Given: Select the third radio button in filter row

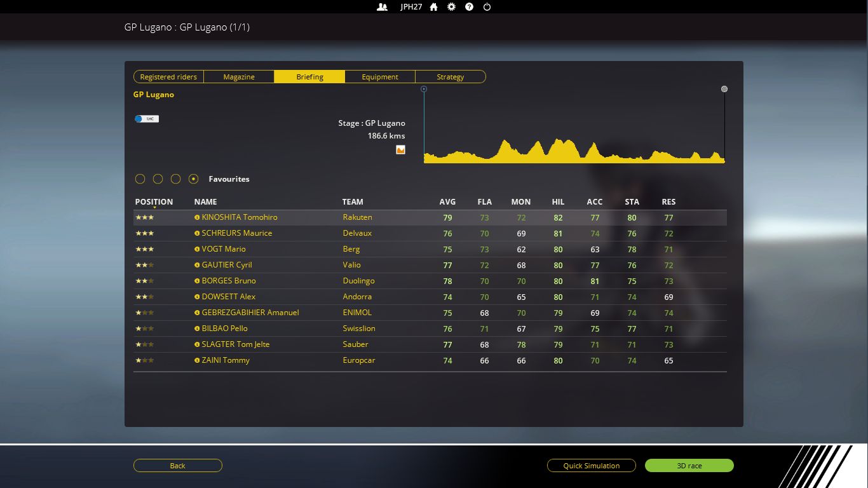Looking at the screenshot, I should pos(176,179).
